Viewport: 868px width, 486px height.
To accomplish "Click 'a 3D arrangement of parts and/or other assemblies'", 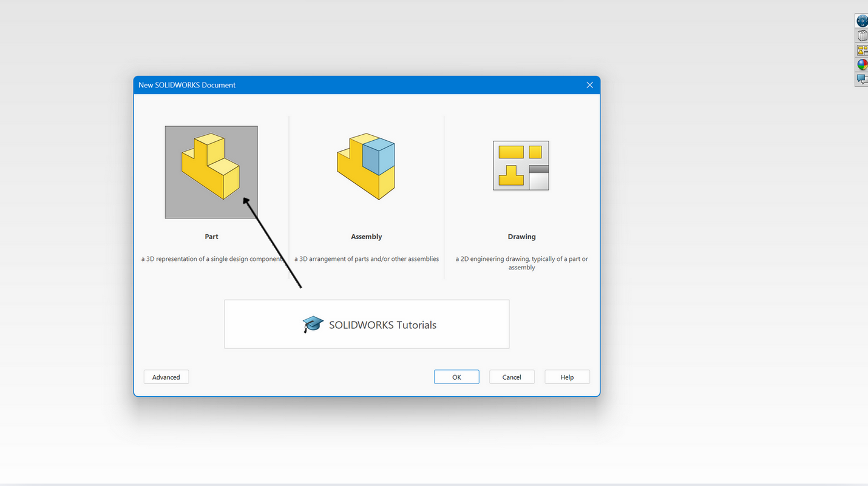I will (x=367, y=259).
